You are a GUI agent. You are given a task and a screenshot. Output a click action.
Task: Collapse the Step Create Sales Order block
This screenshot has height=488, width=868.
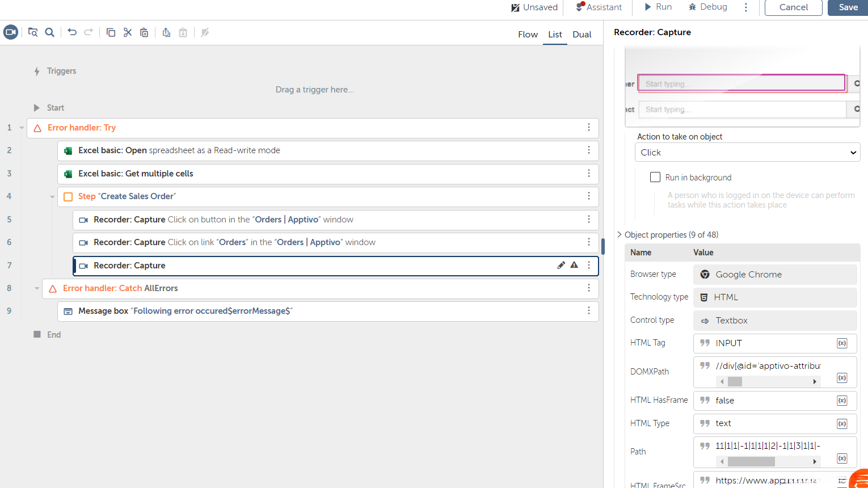pos(52,197)
